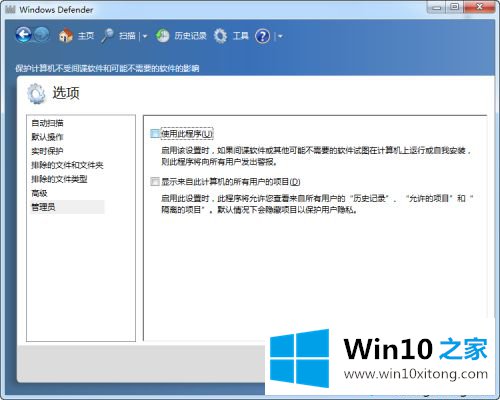Select 默认操作 in options list
The height and width of the screenshot is (400, 500).
point(47,137)
